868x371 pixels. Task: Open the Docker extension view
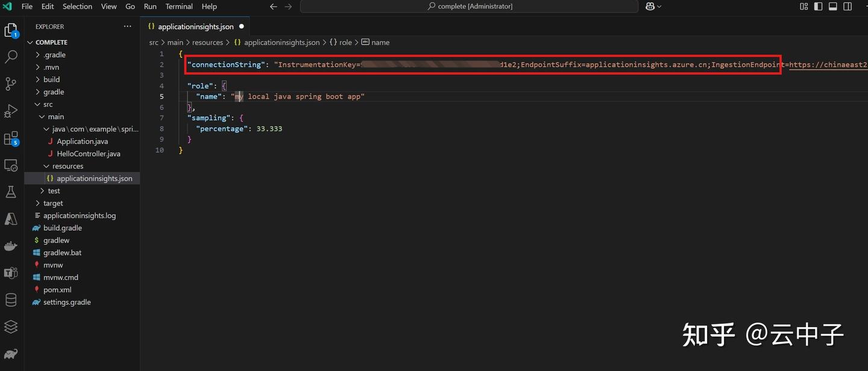point(11,245)
